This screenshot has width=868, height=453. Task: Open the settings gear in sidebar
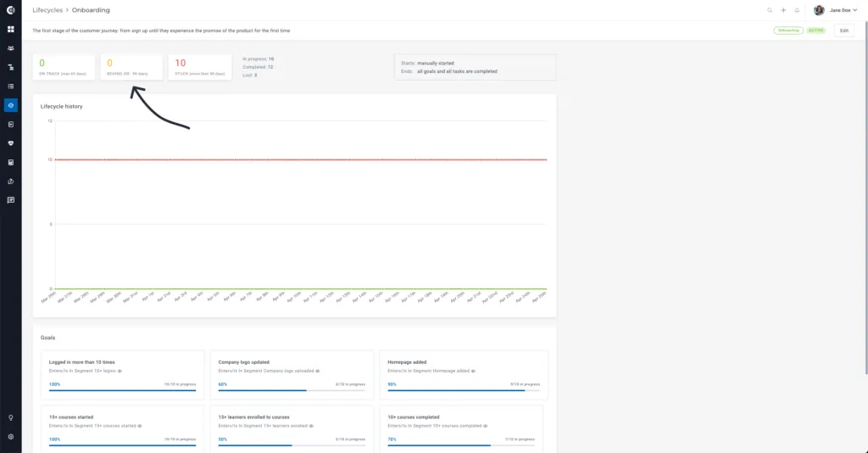coord(10,436)
